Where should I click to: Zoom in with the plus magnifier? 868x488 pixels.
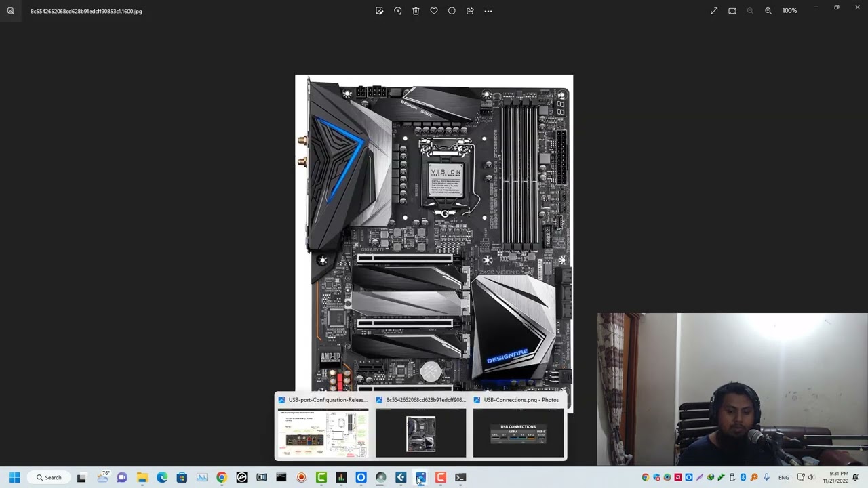768,11
